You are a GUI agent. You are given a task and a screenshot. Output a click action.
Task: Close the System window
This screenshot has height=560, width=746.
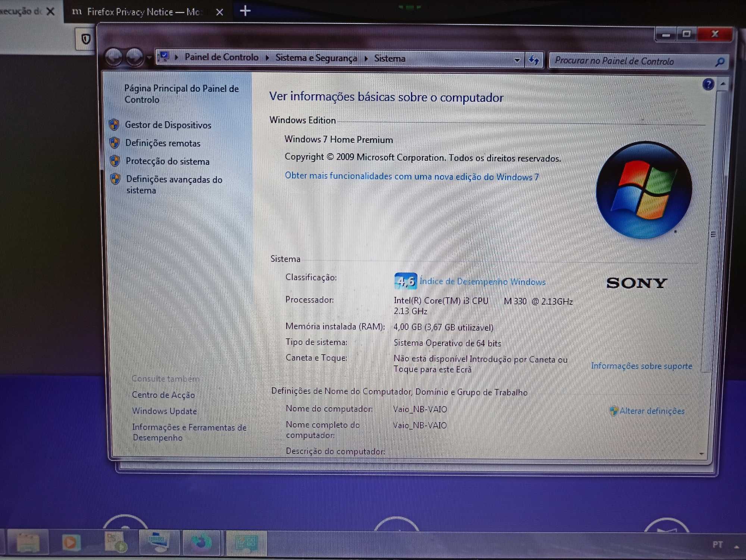715,34
